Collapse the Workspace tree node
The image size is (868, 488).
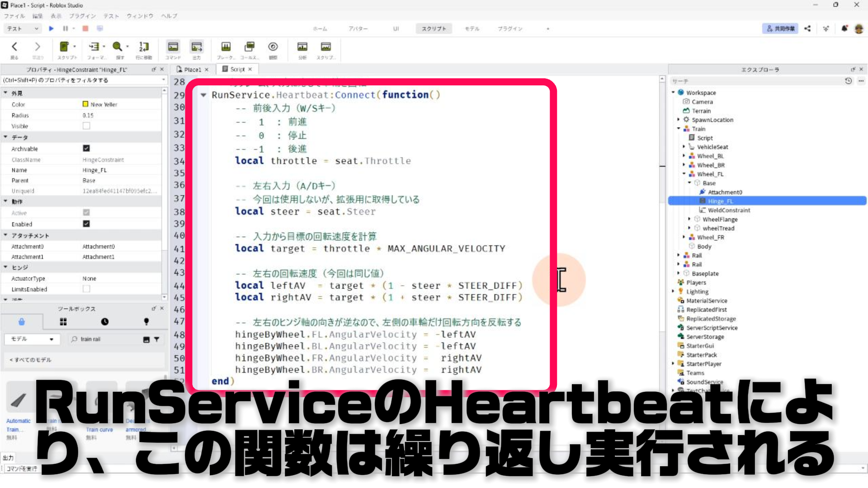(673, 93)
